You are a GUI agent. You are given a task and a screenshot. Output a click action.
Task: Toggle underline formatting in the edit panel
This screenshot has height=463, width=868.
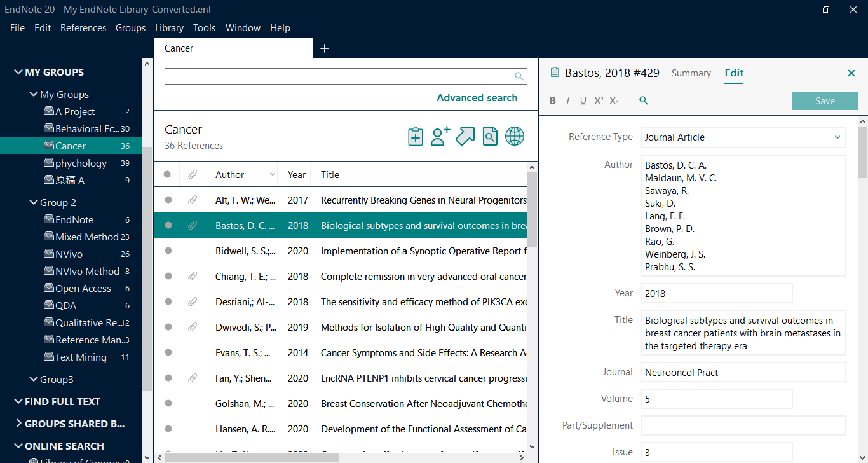click(x=583, y=100)
